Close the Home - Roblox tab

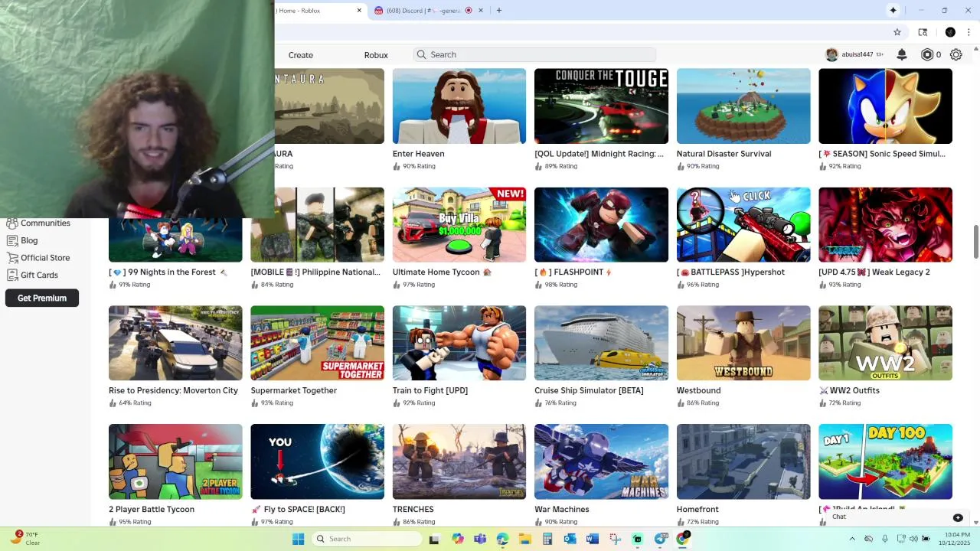(x=359, y=10)
